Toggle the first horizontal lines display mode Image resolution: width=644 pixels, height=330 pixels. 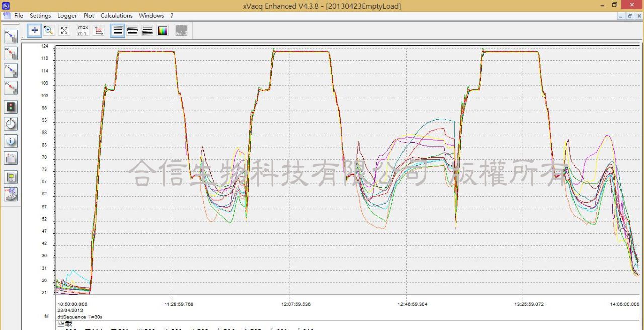click(118, 30)
